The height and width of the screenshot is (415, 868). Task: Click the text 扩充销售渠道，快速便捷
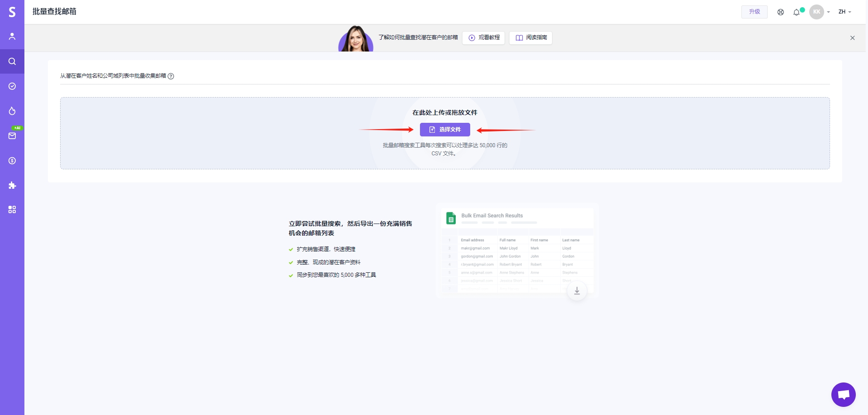coord(326,249)
